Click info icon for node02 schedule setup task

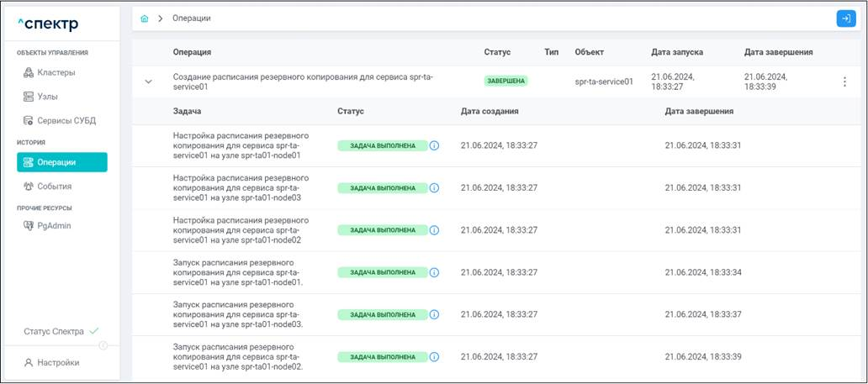click(x=434, y=230)
